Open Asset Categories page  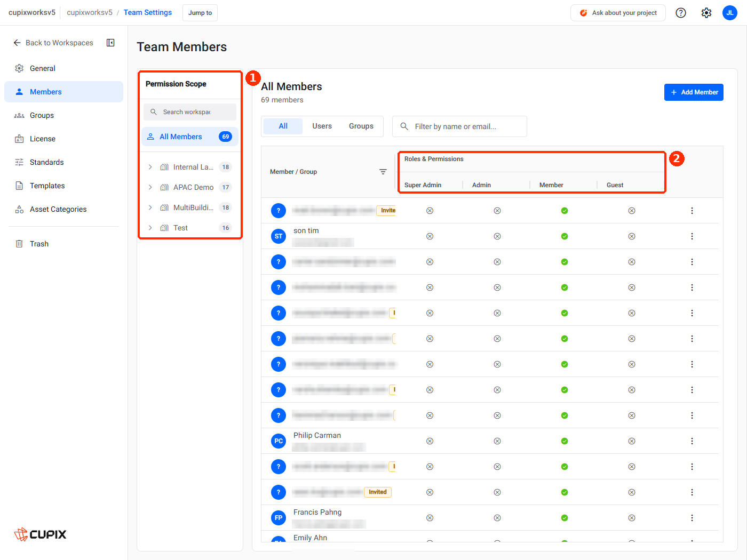tap(63, 209)
